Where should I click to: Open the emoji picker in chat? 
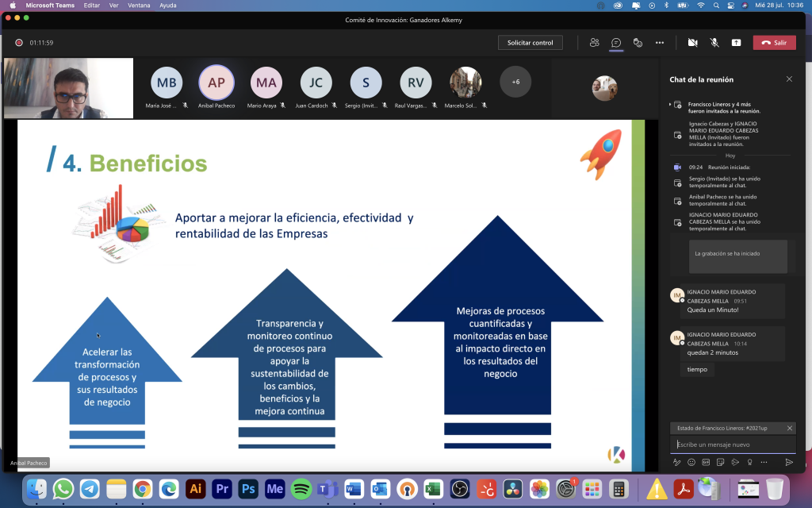[x=691, y=462]
